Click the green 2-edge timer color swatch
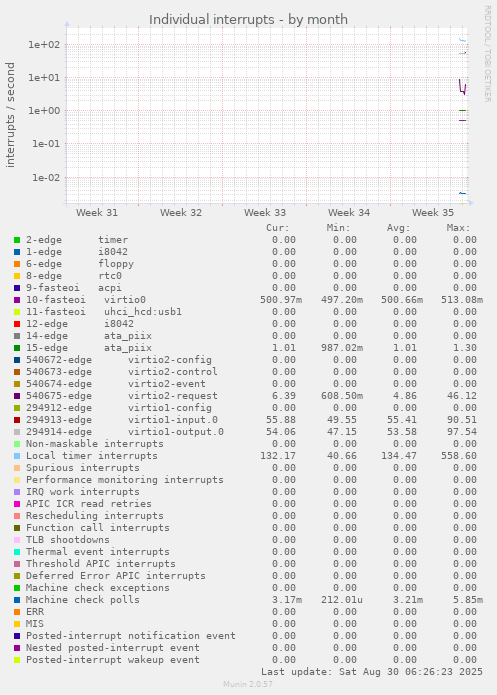 (x=17, y=240)
